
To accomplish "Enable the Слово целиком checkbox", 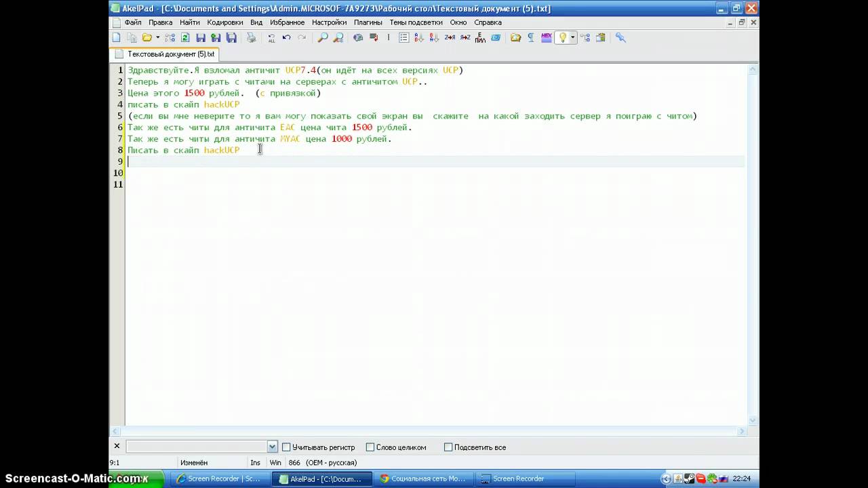I will coord(370,447).
